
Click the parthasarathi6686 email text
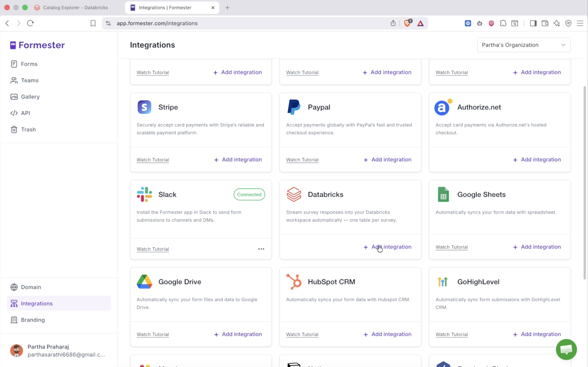tap(66, 355)
